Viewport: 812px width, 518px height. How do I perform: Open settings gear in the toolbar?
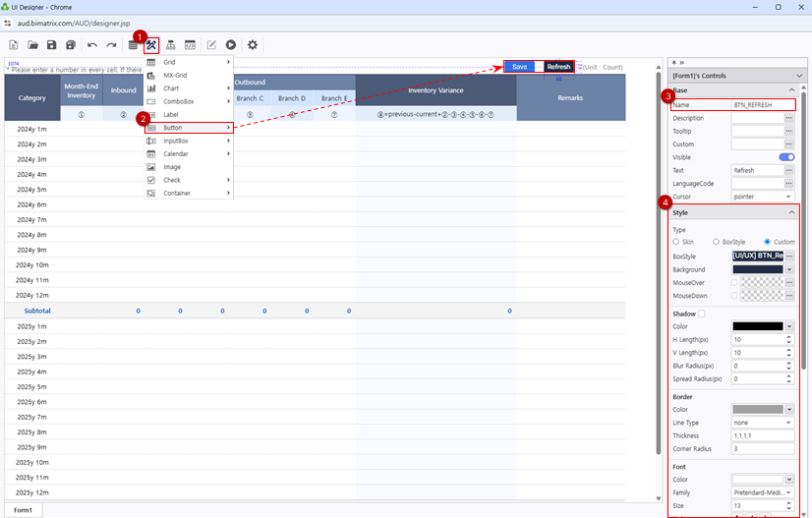[x=253, y=45]
